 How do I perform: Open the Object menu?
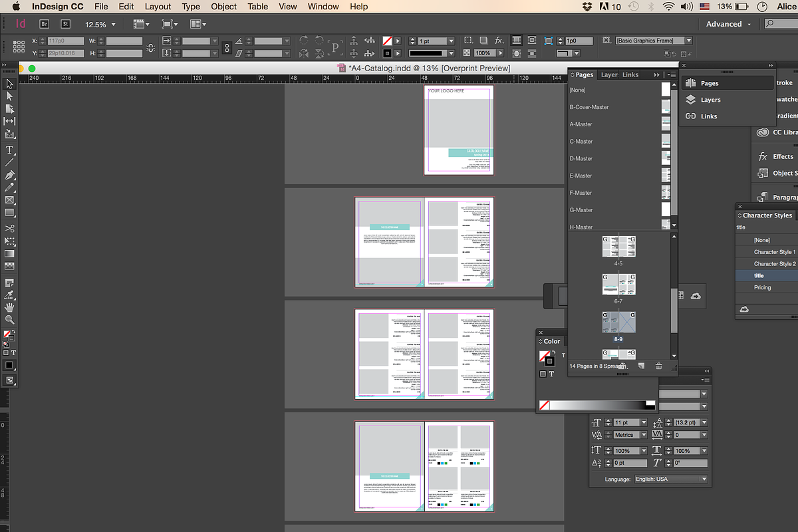tap(224, 7)
